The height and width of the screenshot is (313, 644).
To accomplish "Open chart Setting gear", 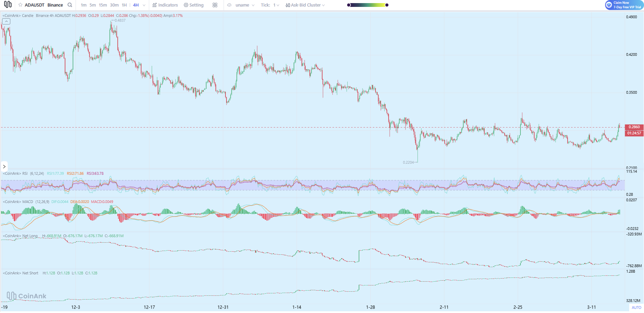I will click(193, 5).
